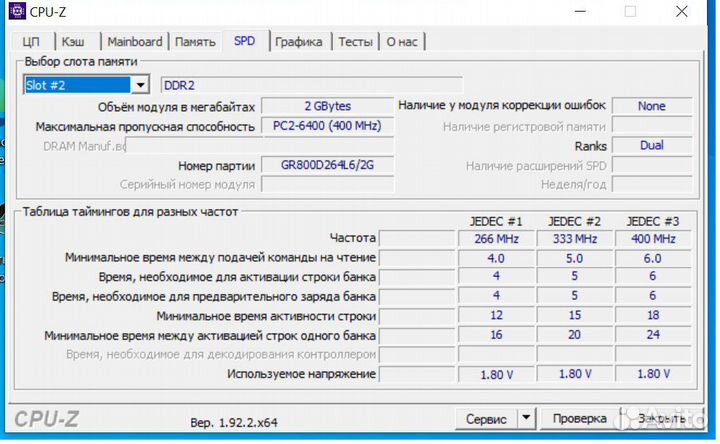Click the None error correction value
Image resolution: width=720 pixels, height=444 pixels.
(652, 106)
